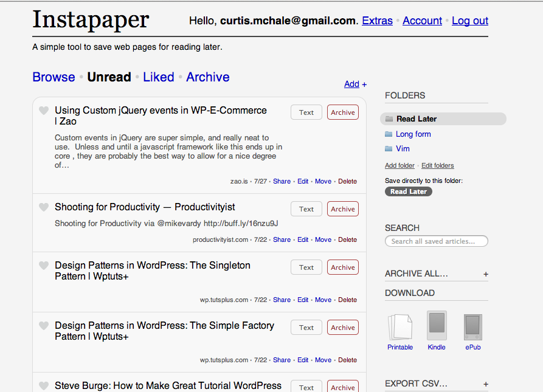Click the ePub download icon
The image size is (543, 392).
472,328
